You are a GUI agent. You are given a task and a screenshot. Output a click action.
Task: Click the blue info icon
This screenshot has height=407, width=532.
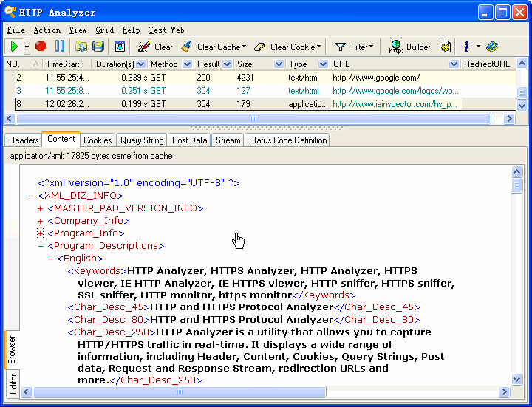tap(466, 47)
